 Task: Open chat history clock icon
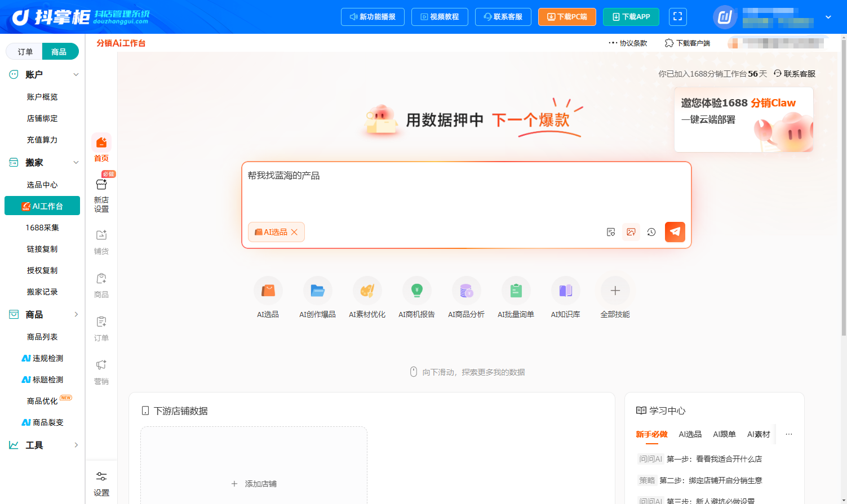651,232
